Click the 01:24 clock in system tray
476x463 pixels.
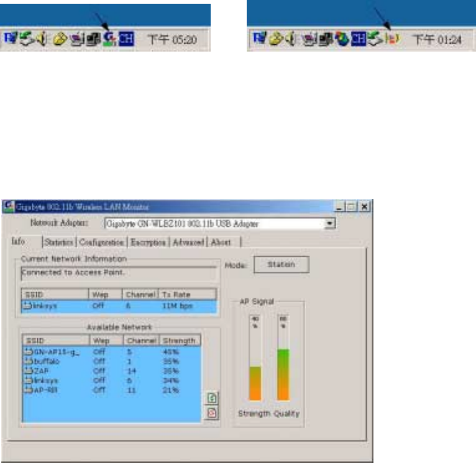tap(437, 40)
